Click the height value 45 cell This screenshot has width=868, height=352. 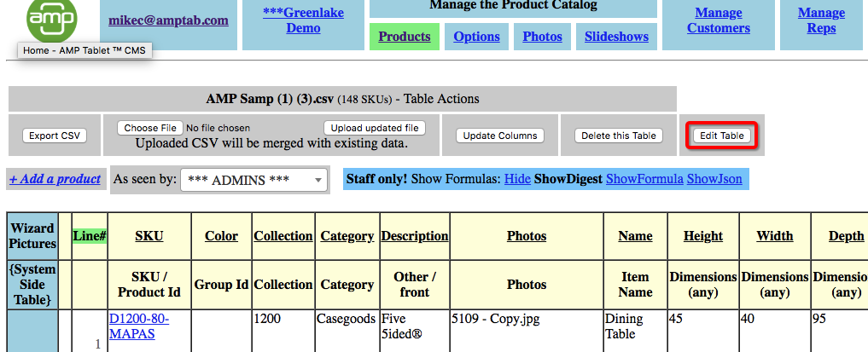click(703, 331)
